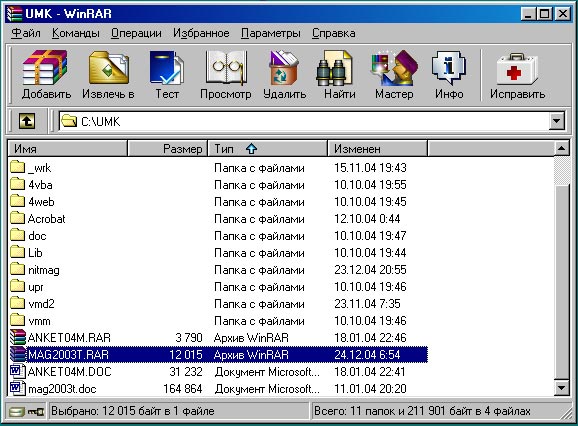Image resolution: width=578 pixels, height=426 pixels.
Task: Maximize the WinRAR window
Action: pos(544,14)
